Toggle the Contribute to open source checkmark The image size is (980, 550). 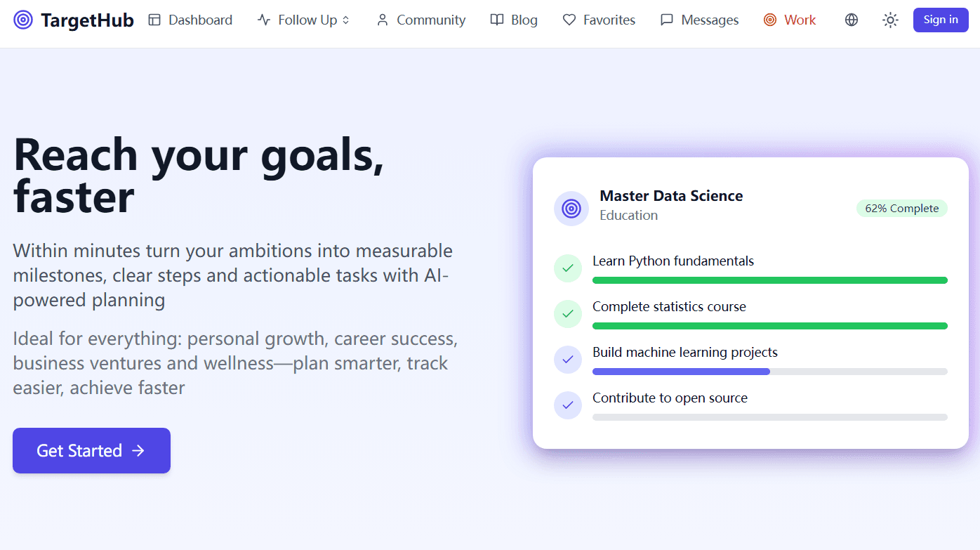(568, 405)
